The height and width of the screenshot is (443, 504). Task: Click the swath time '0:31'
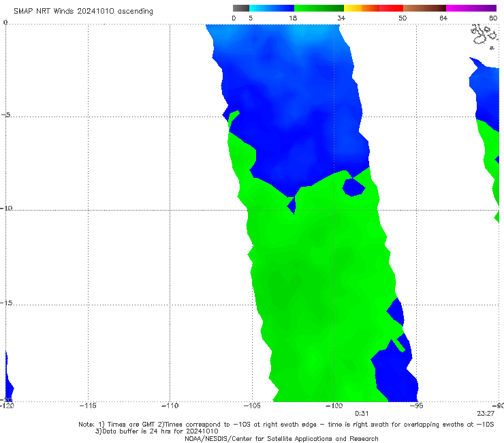click(x=362, y=414)
